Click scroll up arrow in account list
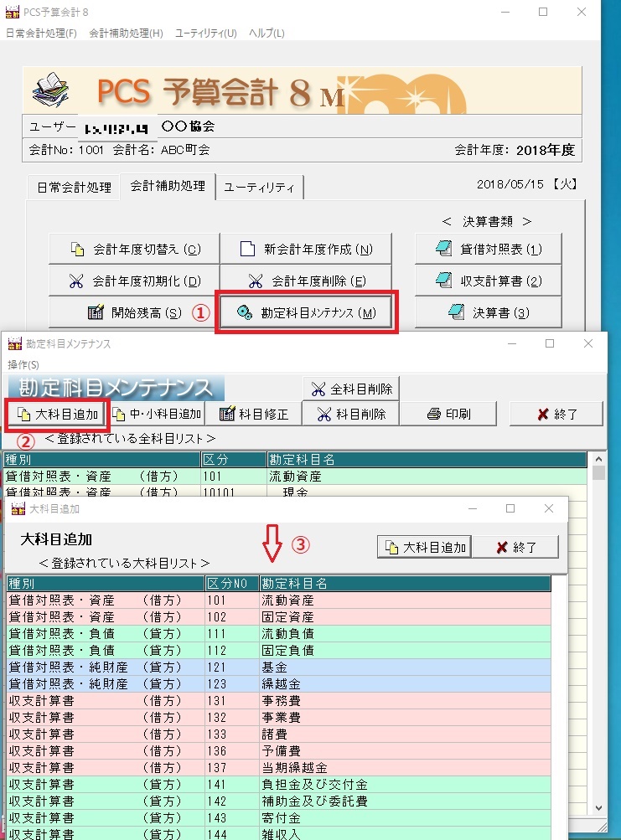621x840 pixels. coord(598,459)
